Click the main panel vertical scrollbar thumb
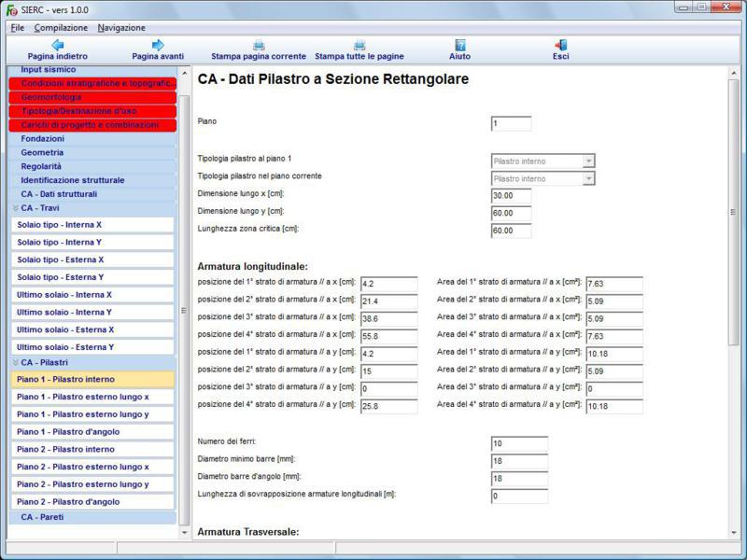Screen dimensions: 747x560 point(734,213)
